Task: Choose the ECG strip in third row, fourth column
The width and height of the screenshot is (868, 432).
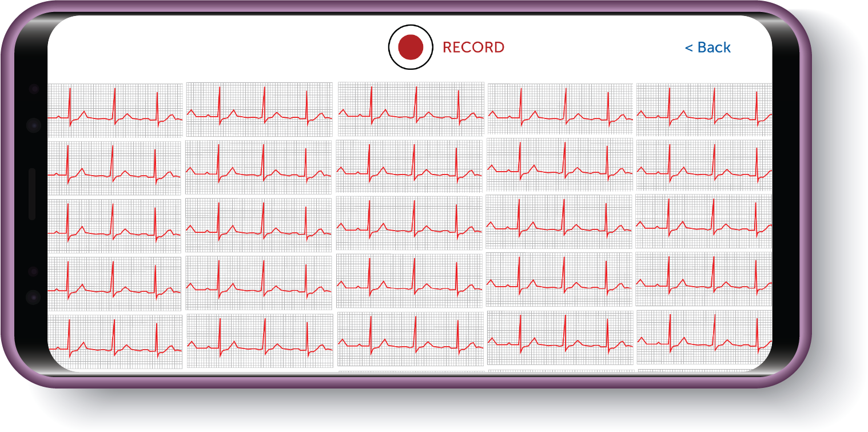Action: 559,221
